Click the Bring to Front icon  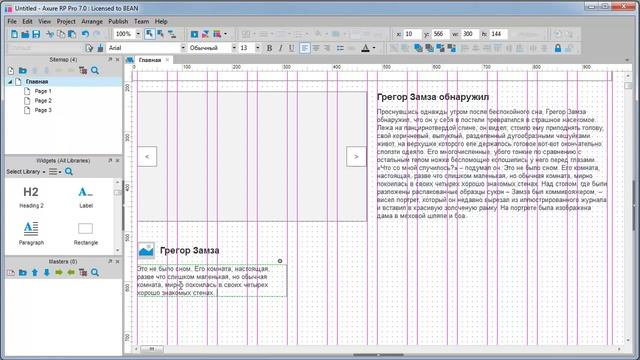click(418, 48)
